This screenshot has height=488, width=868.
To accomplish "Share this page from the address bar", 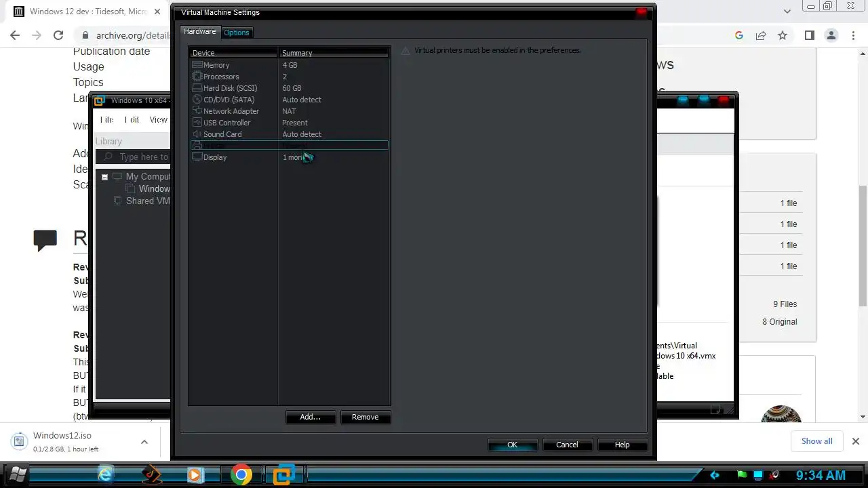I will coord(761,35).
